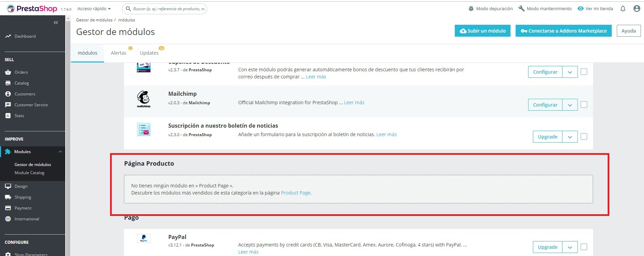Check the newsletter subscription module checkbox
This screenshot has height=256, width=644.
[x=584, y=137]
